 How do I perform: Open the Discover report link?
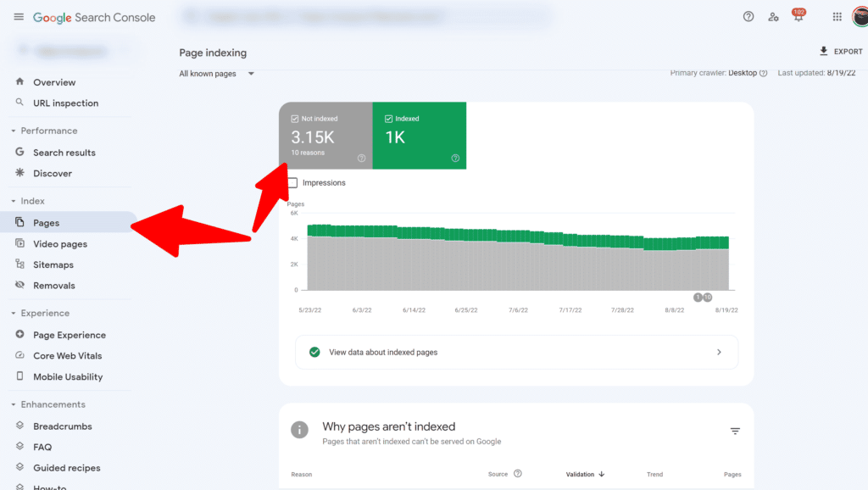click(53, 173)
